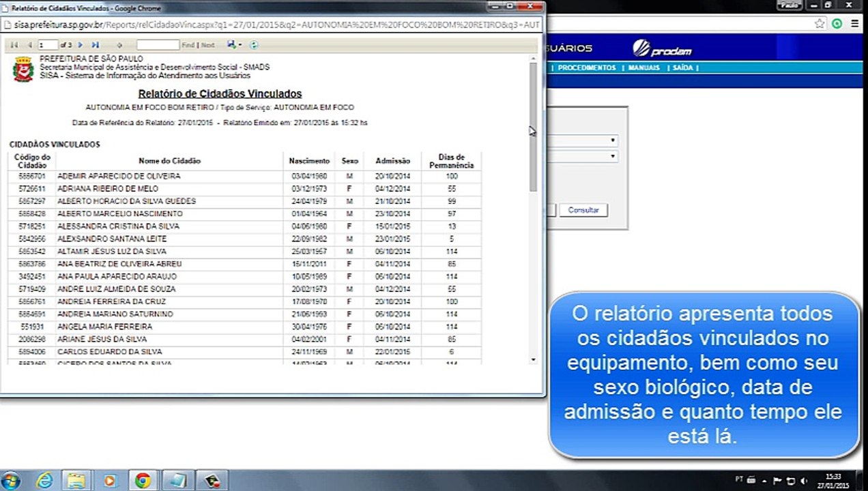The image size is (868, 491).
Task: Click the back-to-parent-report icon
Action: click(119, 45)
